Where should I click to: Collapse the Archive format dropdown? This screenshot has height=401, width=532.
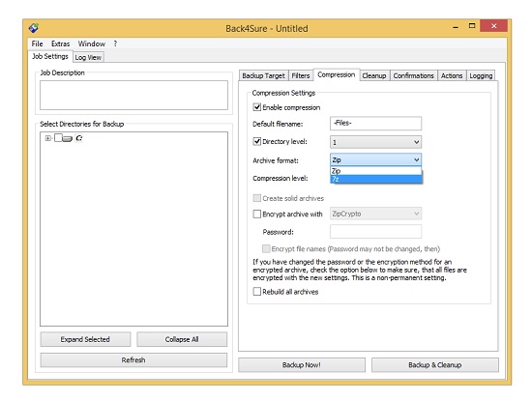[x=375, y=159]
